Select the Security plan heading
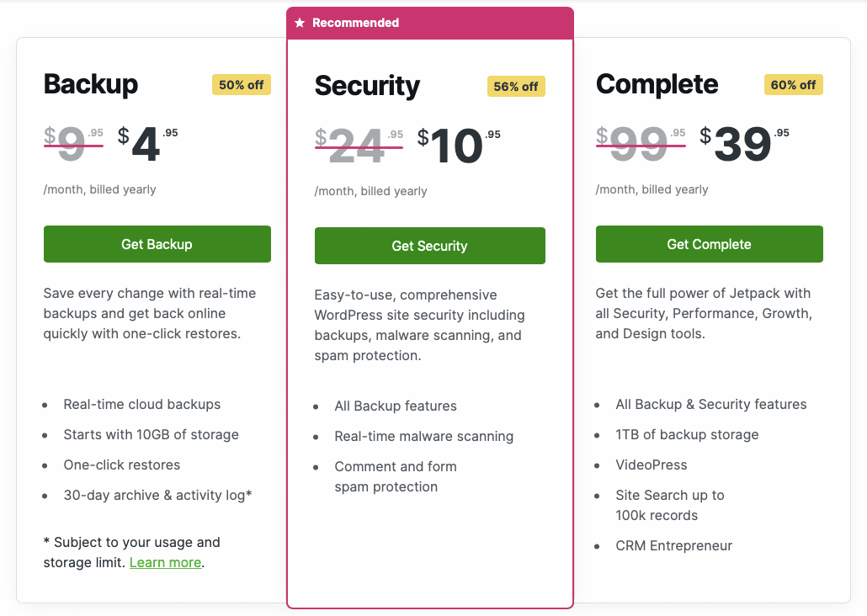Screen dimensions: 867x616 pos(367,86)
